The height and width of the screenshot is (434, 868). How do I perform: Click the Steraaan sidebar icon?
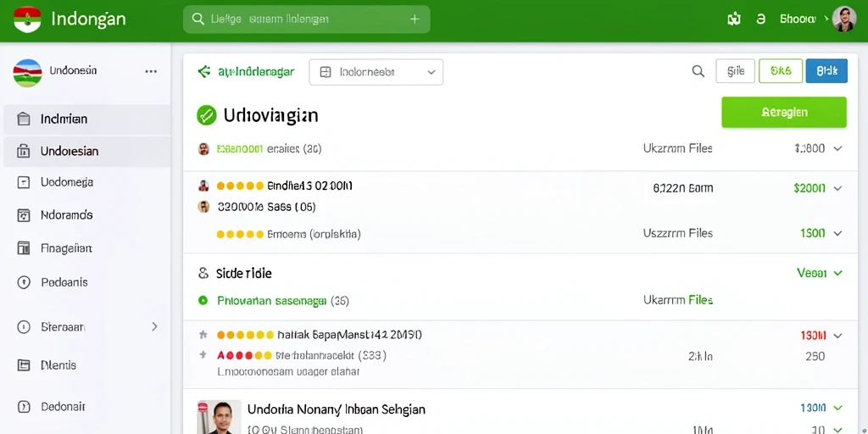pos(23,326)
